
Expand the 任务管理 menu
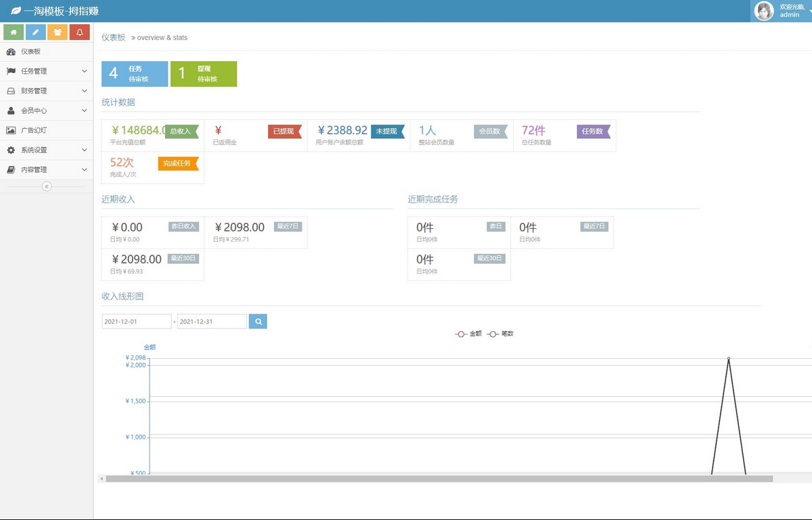click(46, 71)
